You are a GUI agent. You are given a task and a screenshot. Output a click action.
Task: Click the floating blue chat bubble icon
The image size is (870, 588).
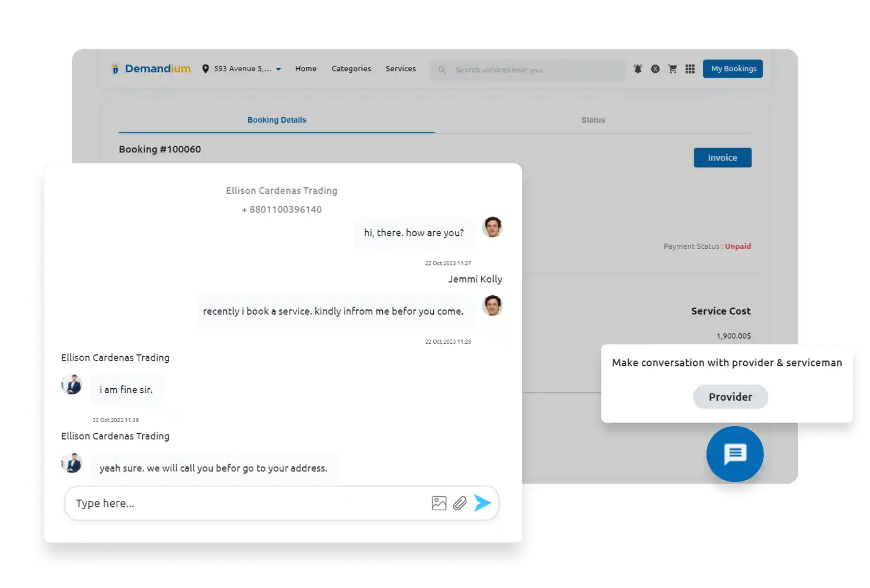click(x=735, y=454)
